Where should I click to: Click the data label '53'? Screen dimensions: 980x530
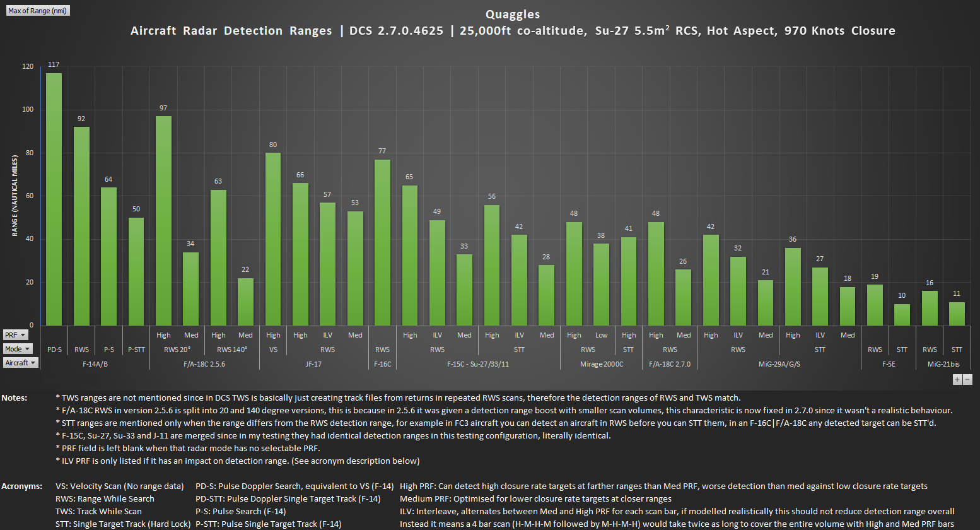(x=355, y=203)
